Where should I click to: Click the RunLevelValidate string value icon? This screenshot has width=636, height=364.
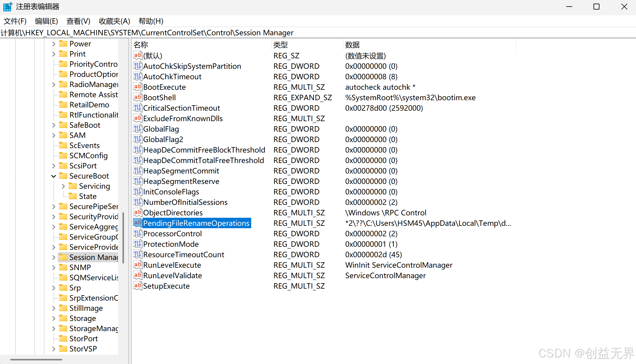point(137,275)
